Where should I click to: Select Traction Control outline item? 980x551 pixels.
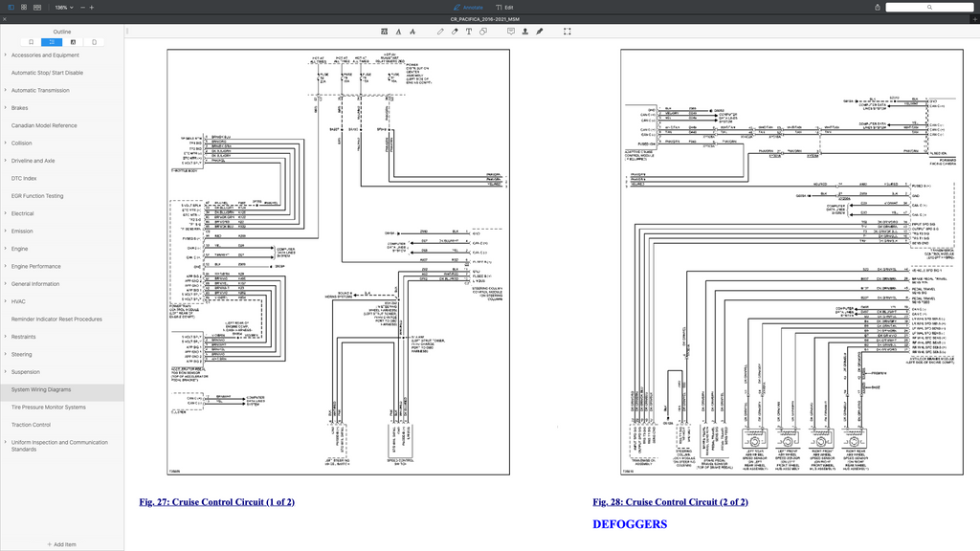[x=31, y=425]
